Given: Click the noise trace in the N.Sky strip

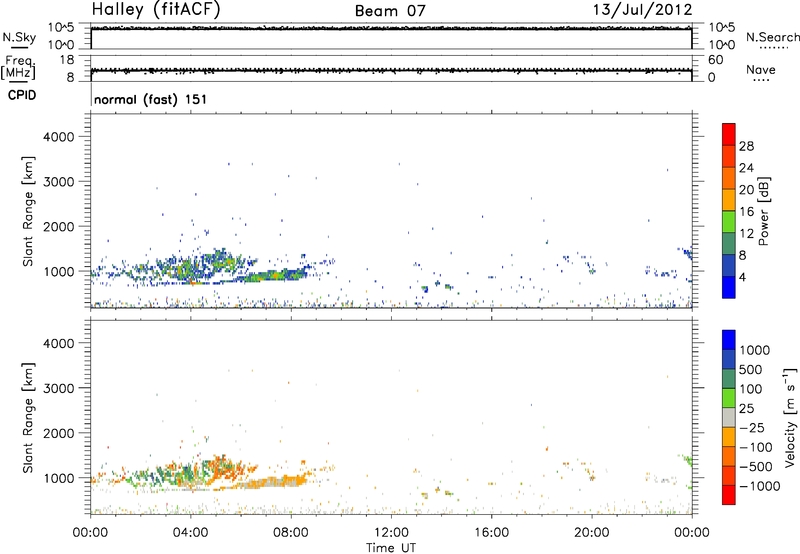Looking at the screenshot, I should (391, 28).
